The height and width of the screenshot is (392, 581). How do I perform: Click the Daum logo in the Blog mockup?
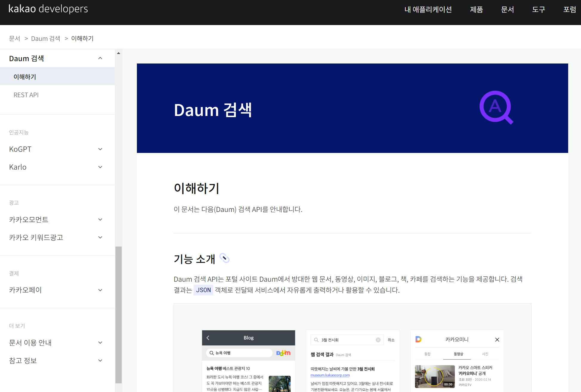pos(283,353)
